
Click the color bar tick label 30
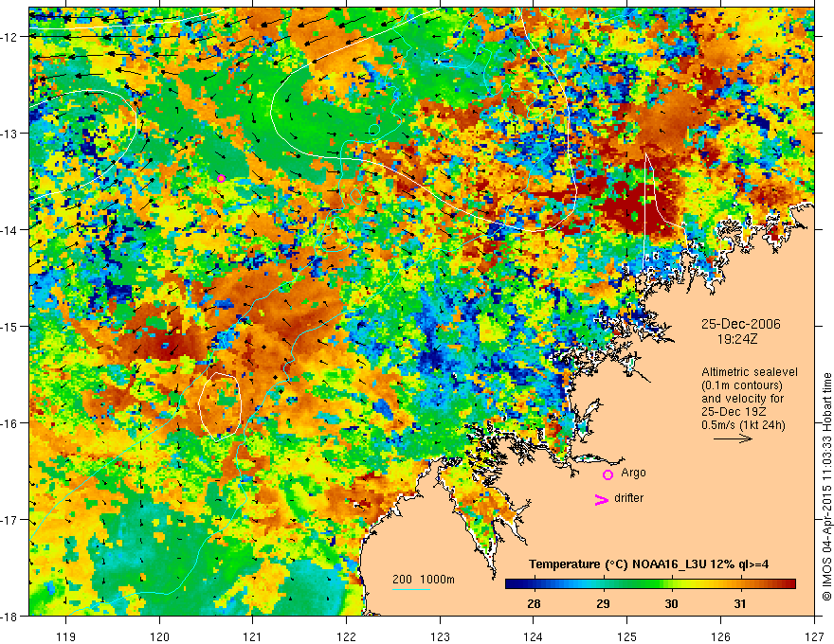tap(671, 604)
